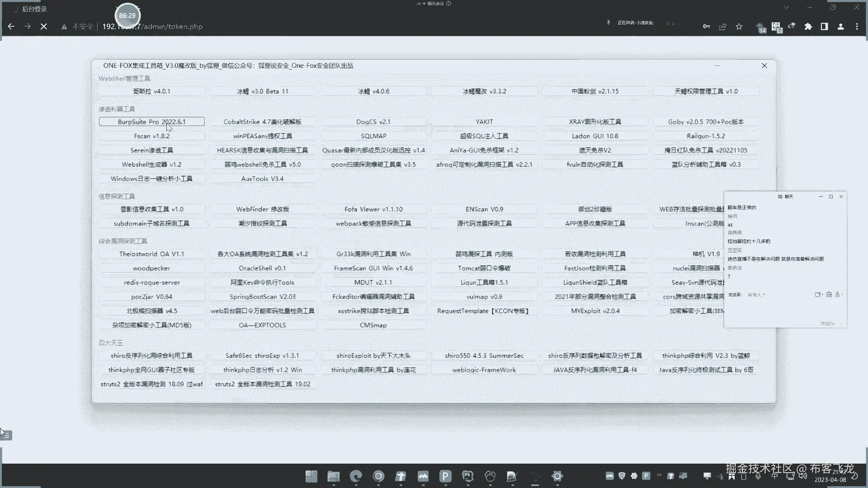The height and width of the screenshot is (488, 868).
Task: Open Chrome three-dot menu
Action: (857, 27)
